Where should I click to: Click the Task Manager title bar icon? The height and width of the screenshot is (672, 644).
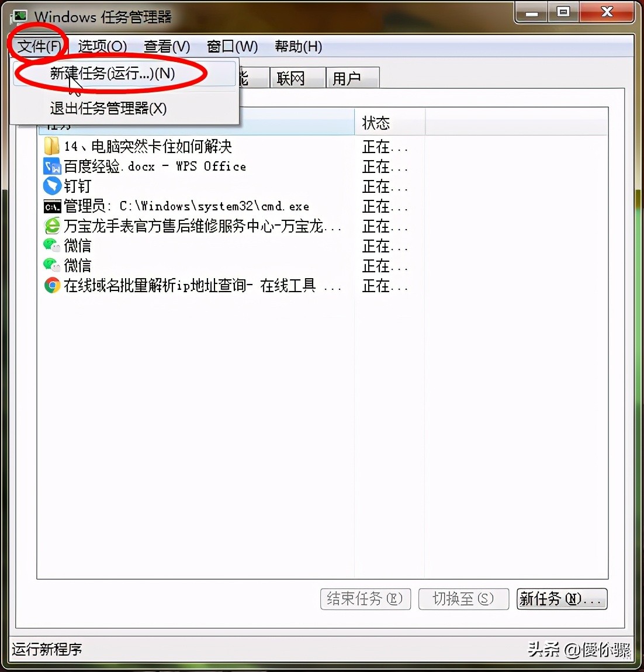[19, 17]
